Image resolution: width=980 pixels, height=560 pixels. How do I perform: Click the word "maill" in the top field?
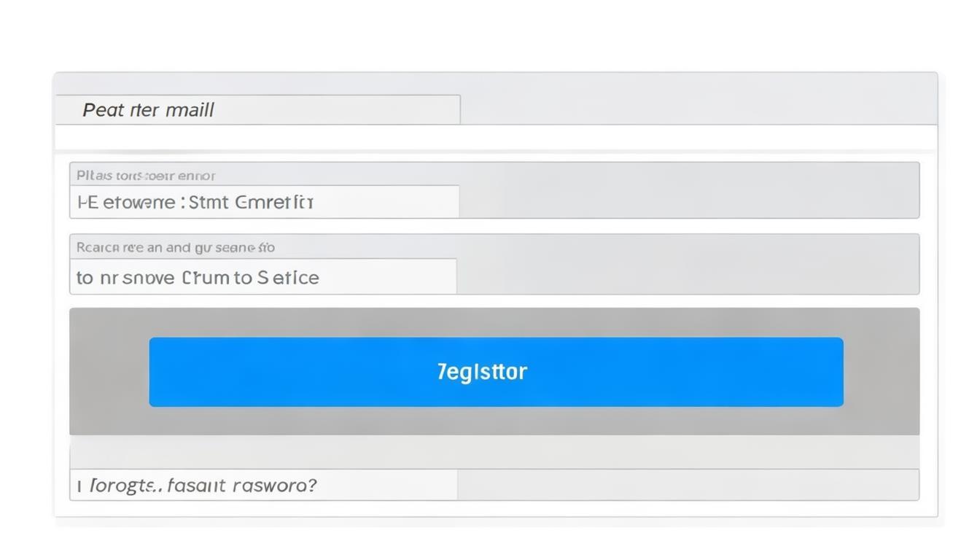(190, 110)
